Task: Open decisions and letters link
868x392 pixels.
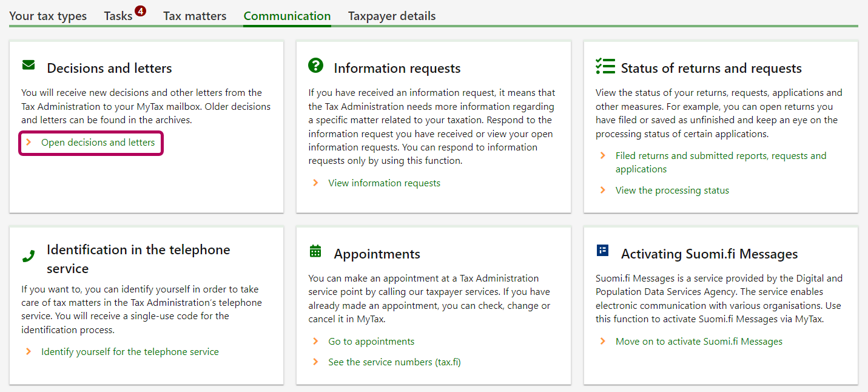Action: [x=98, y=143]
